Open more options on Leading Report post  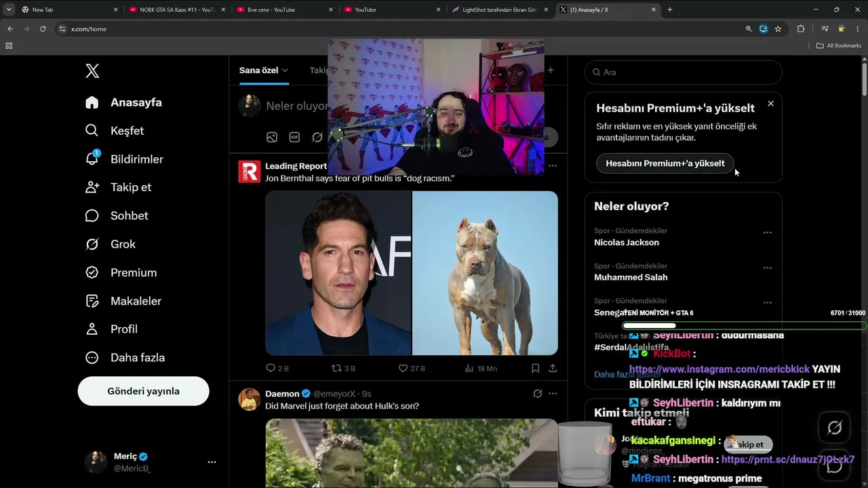[553, 166]
